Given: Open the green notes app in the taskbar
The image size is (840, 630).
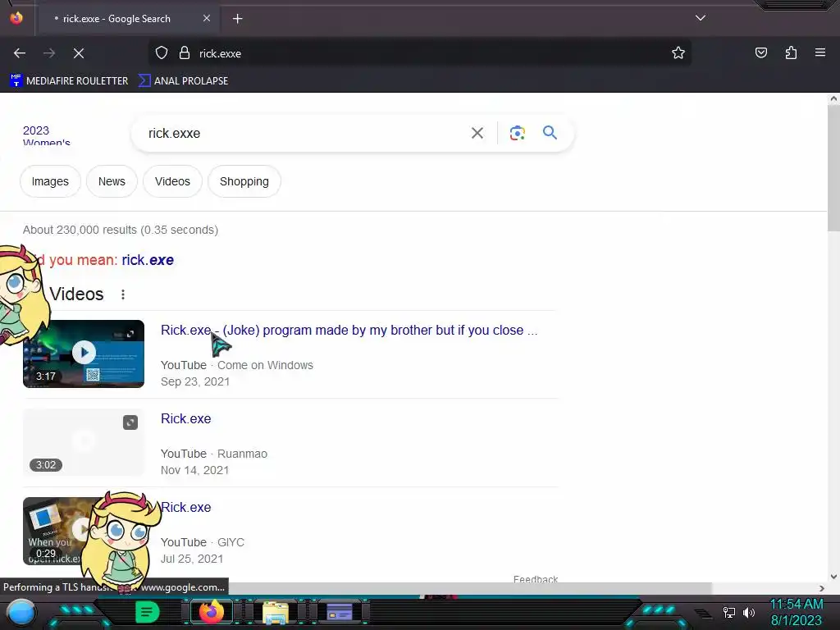Looking at the screenshot, I should (x=148, y=612).
